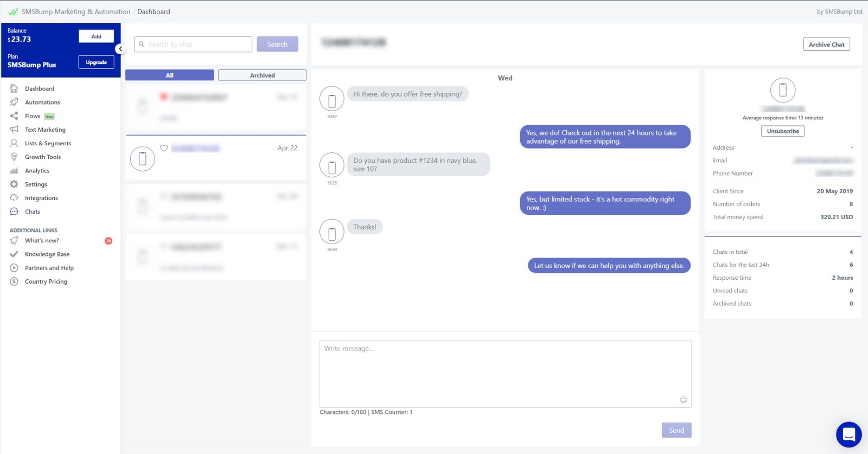Open the Dashboard home icon
Screen dimensions: 868x454
tap(14, 88)
